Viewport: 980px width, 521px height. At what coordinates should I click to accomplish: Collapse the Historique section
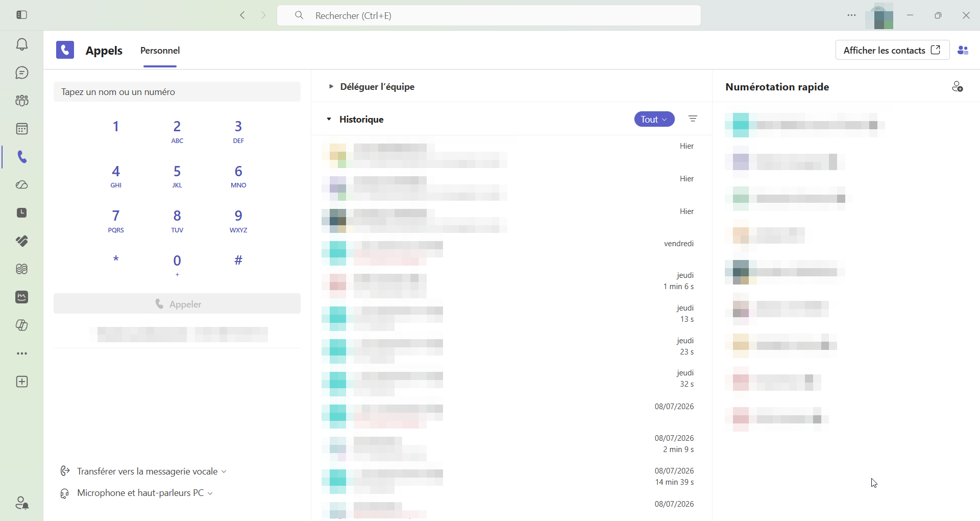click(356, 120)
